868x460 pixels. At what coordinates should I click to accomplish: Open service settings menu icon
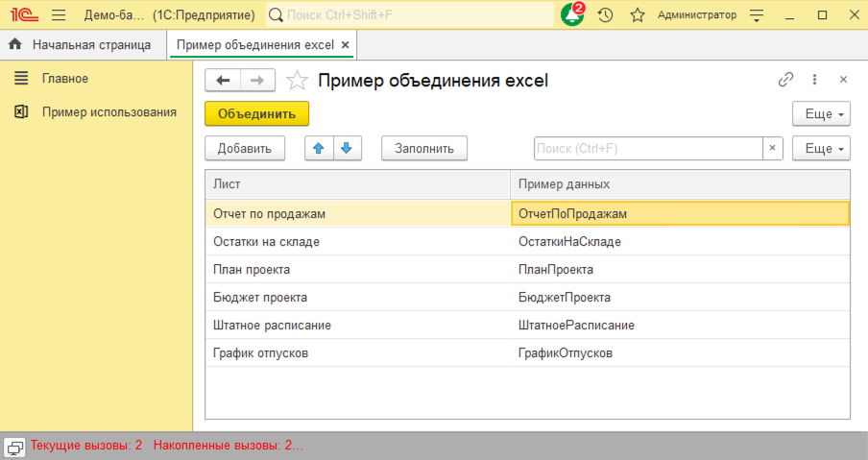[757, 15]
